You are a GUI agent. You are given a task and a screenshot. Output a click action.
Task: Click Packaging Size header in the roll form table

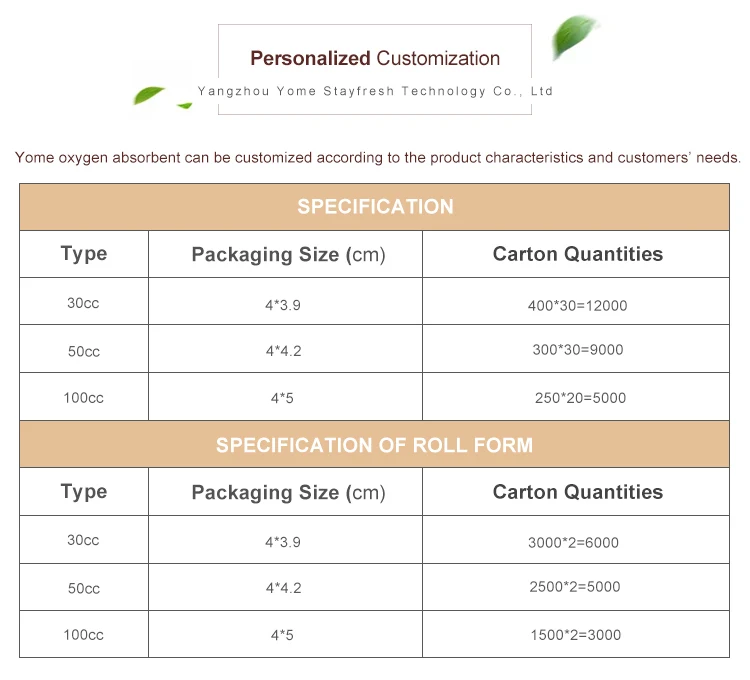(x=288, y=492)
